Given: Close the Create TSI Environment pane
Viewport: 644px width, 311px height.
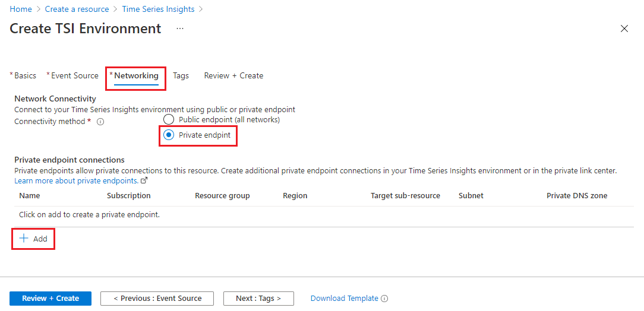Looking at the screenshot, I should click(x=624, y=28).
